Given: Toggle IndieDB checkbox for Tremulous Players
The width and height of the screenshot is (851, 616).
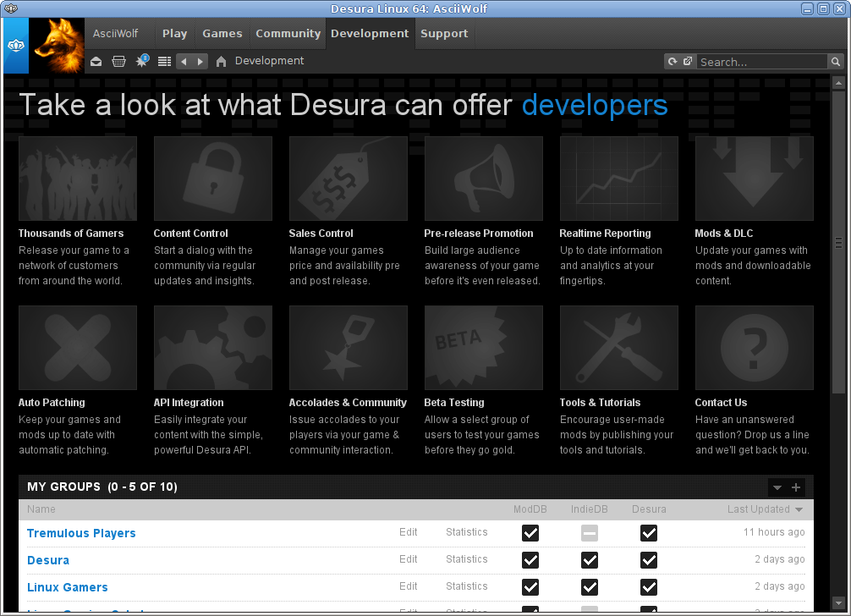Looking at the screenshot, I should [x=590, y=533].
